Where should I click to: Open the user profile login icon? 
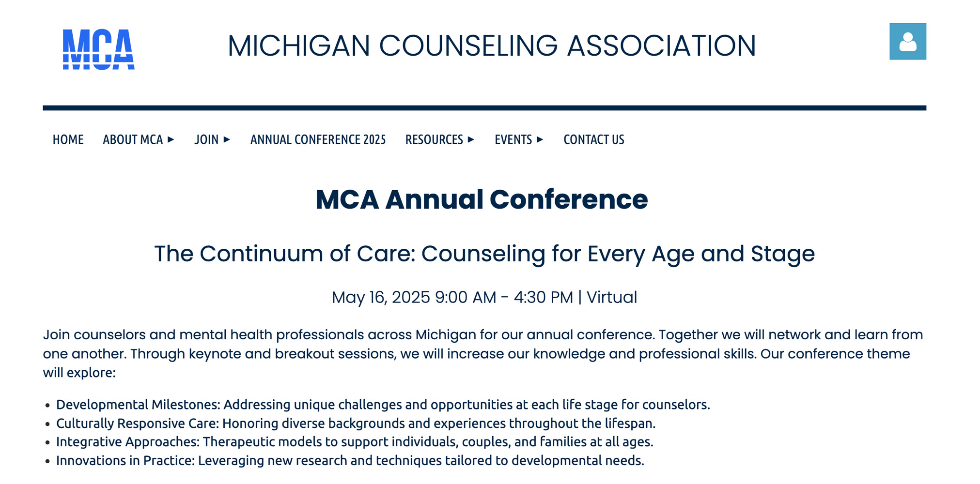[907, 42]
